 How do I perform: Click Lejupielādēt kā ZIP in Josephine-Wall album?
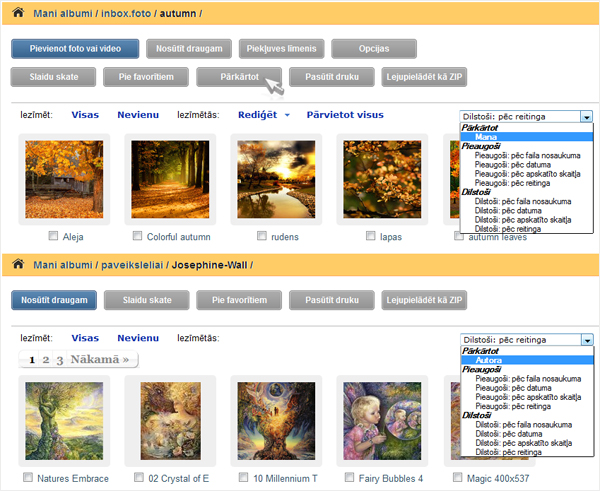pyautogui.click(x=424, y=300)
